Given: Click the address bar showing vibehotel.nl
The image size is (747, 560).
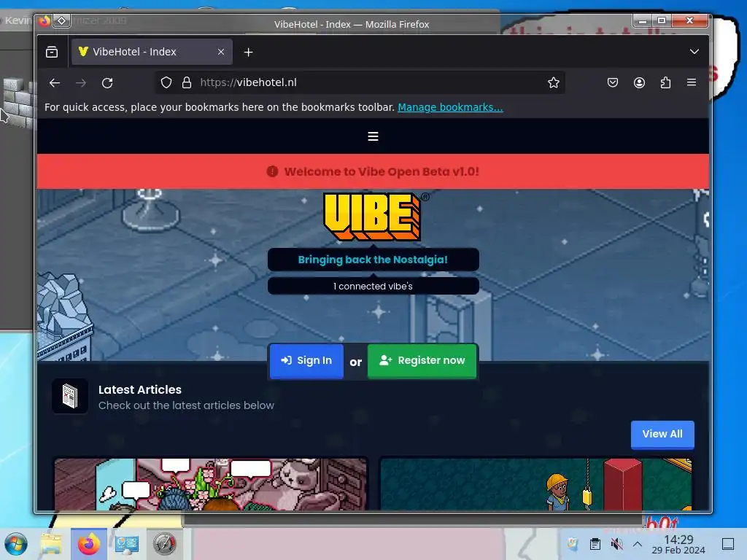Looking at the screenshot, I should click(360, 82).
